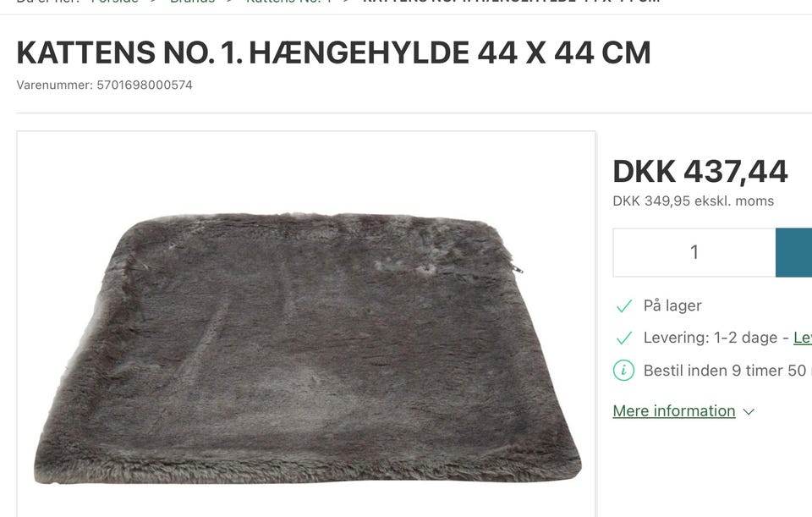812x517 pixels.
Task: Expand the chevron next to Mere information
Action: coord(749,412)
